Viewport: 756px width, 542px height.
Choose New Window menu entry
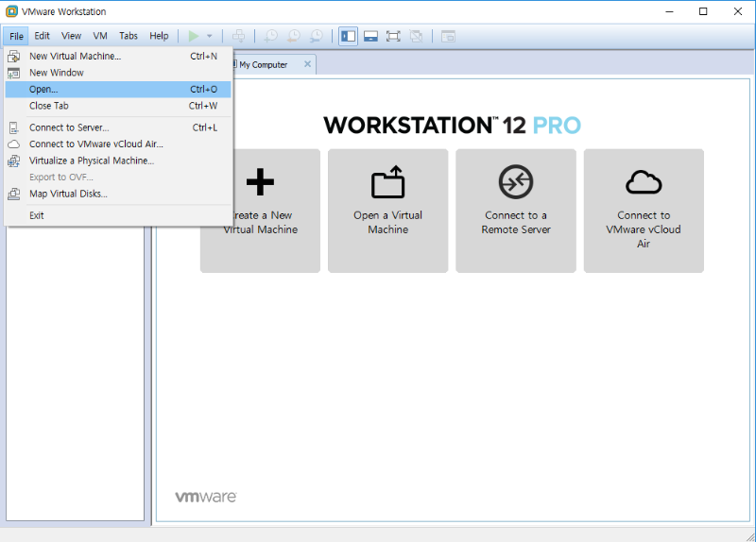[56, 73]
